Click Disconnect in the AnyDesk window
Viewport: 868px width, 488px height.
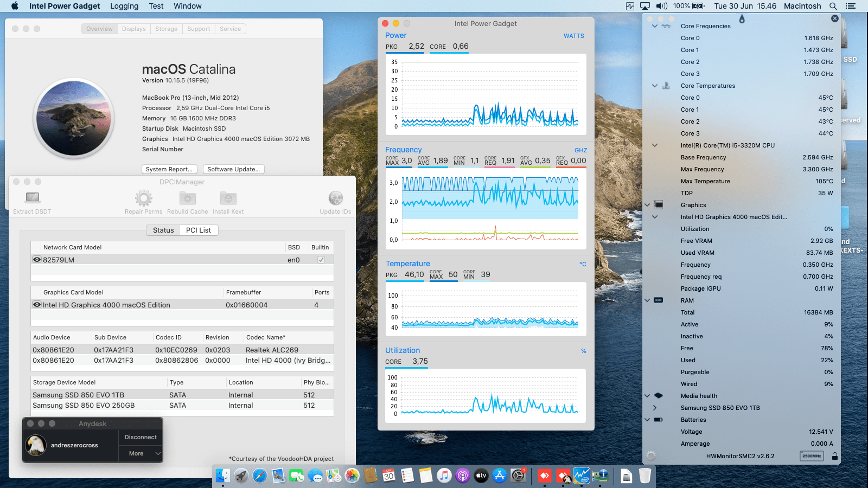pos(140,436)
